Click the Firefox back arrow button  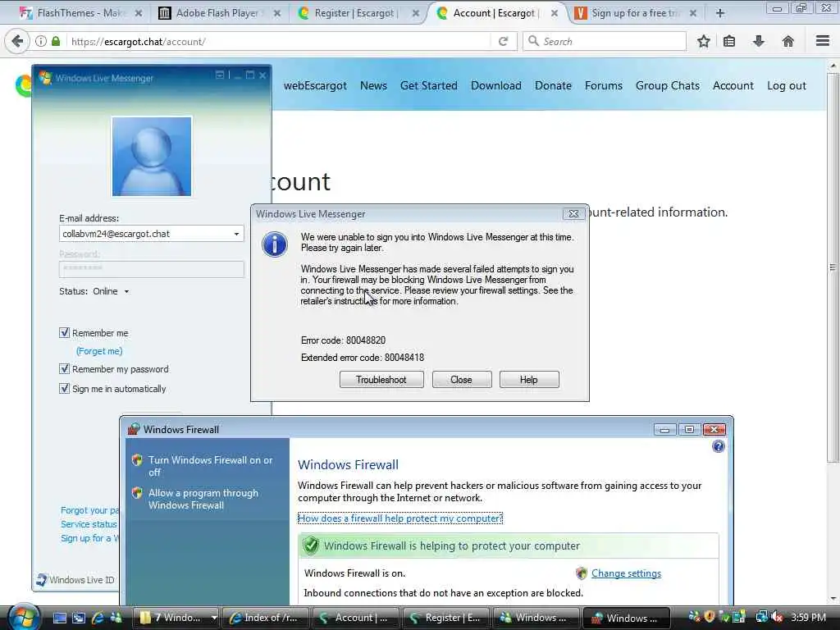18,41
